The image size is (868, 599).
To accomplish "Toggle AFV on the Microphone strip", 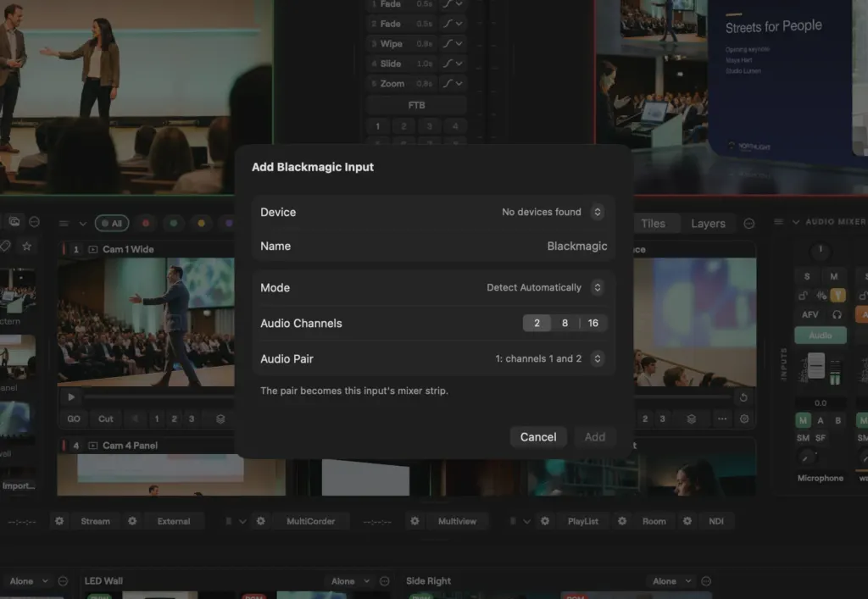I will (810, 314).
